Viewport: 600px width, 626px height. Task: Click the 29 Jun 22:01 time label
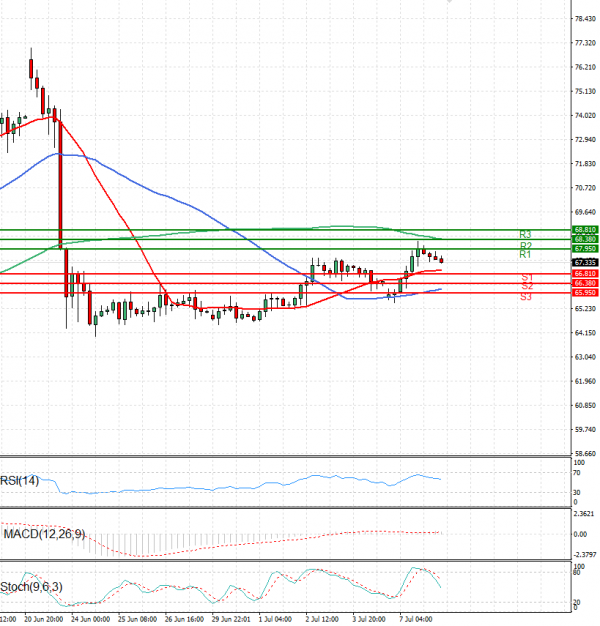(x=231, y=619)
